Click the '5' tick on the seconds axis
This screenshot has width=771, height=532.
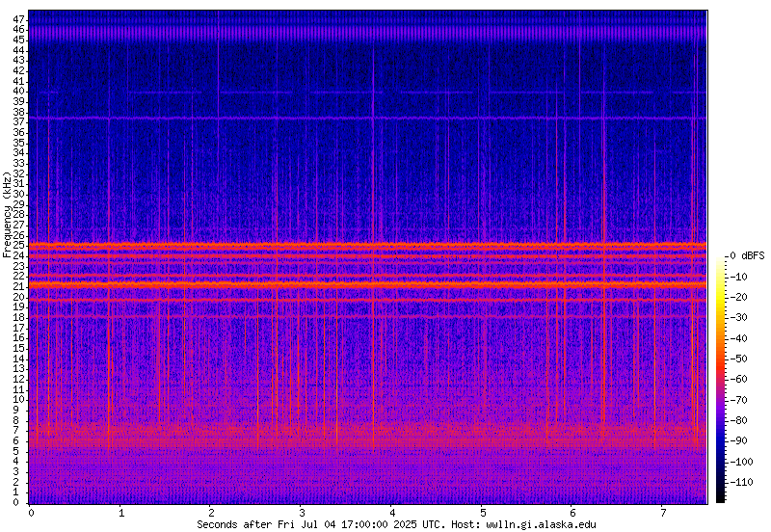(x=483, y=514)
